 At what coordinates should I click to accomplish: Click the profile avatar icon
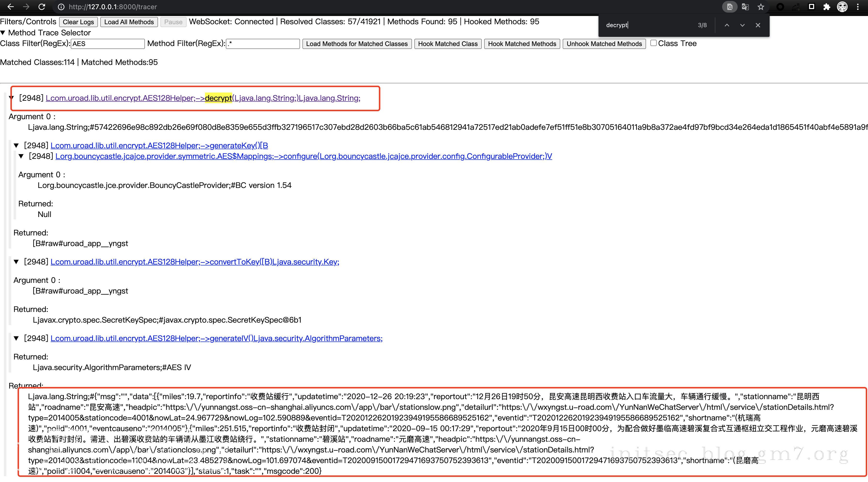(x=842, y=7)
